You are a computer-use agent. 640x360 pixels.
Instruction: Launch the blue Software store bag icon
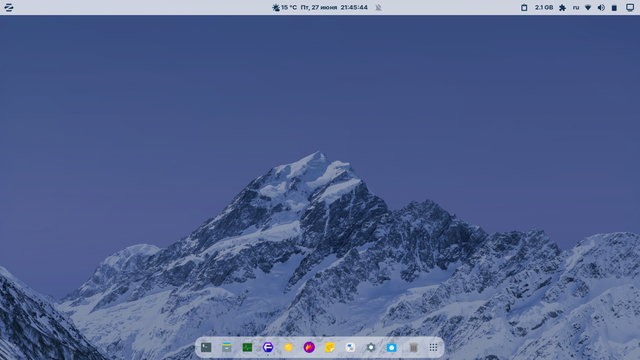pyautogui.click(x=391, y=347)
